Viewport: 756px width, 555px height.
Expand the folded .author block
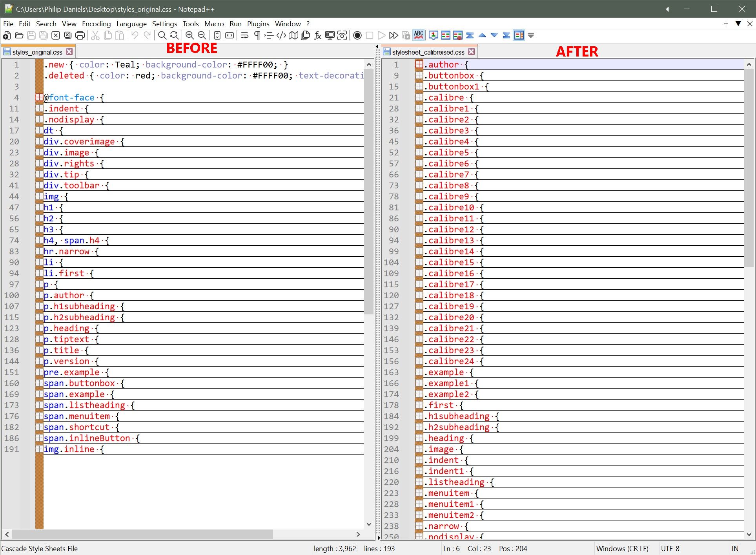[x=419, y=65]
